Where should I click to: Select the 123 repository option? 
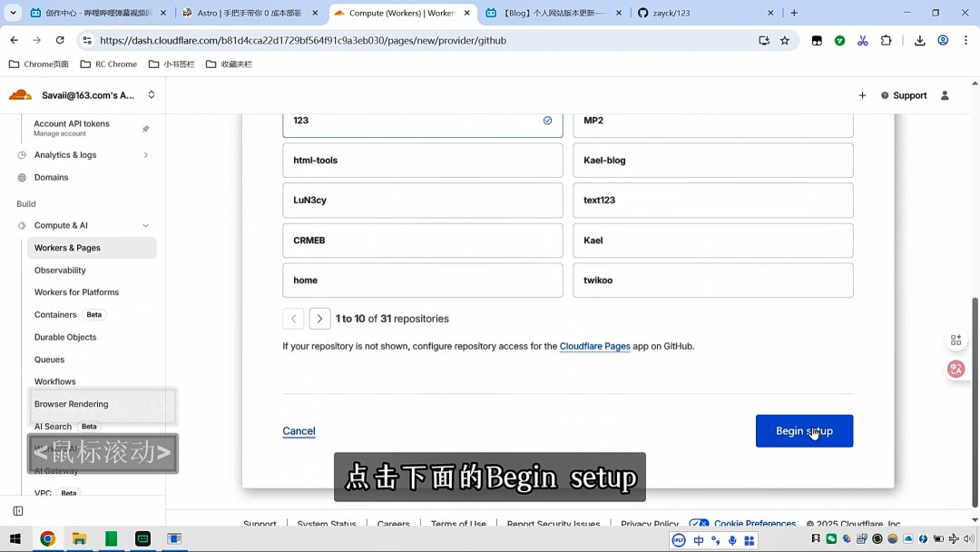pyautogui.click(x=422, y=121)
